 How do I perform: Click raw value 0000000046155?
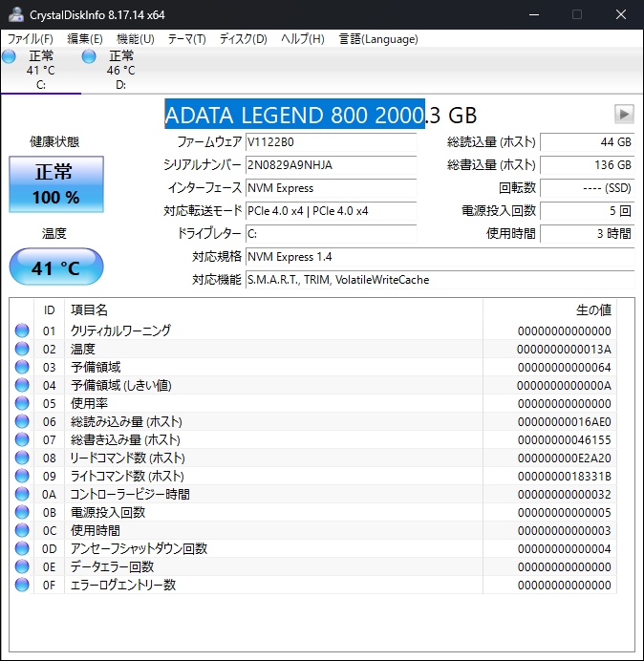[x=565, y=439]
